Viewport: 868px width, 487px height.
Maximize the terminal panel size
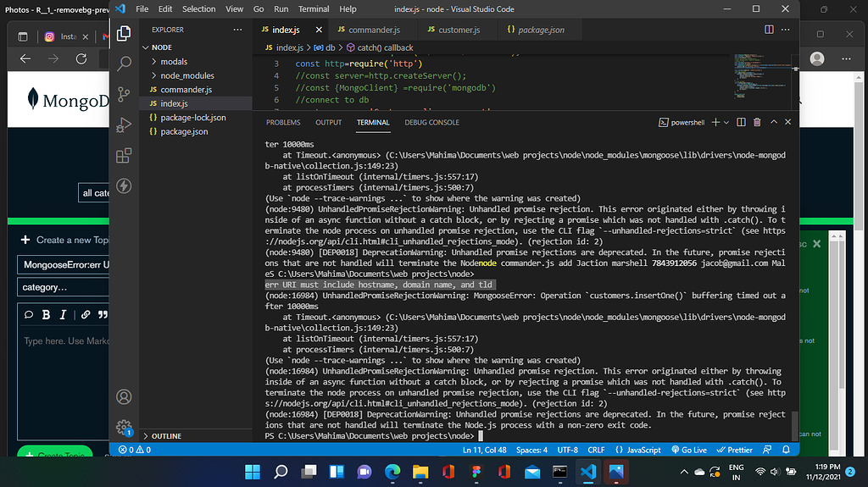[x=772, y=123]
